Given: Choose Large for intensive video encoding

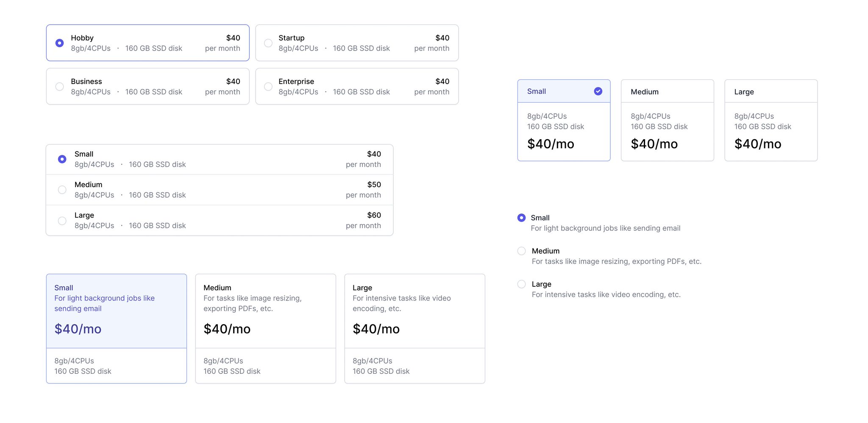Looking at the screenshot, I should pos(521,284).
